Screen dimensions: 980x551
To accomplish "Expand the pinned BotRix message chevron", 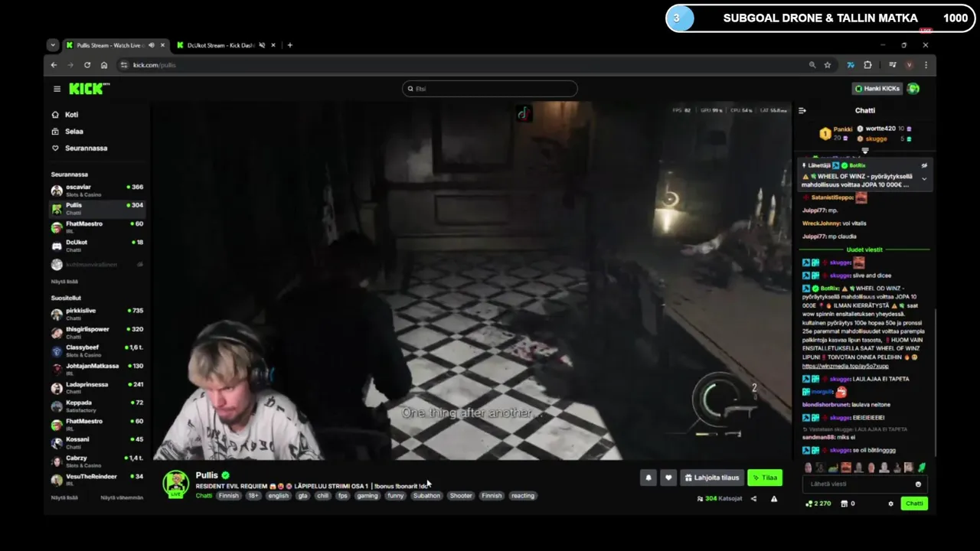I will (x=924, y=179).
